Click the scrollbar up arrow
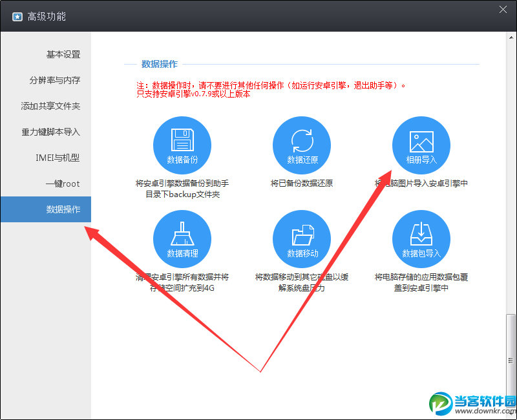 coord(511,37)
